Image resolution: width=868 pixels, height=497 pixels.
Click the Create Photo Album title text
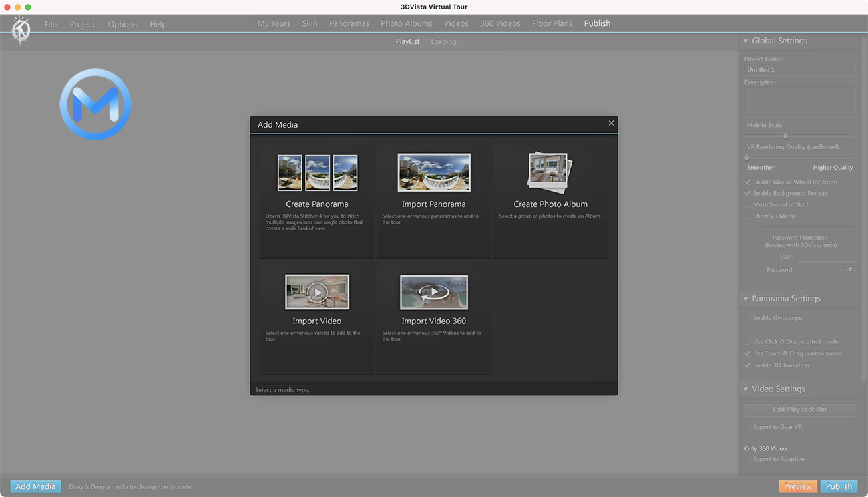551,204
